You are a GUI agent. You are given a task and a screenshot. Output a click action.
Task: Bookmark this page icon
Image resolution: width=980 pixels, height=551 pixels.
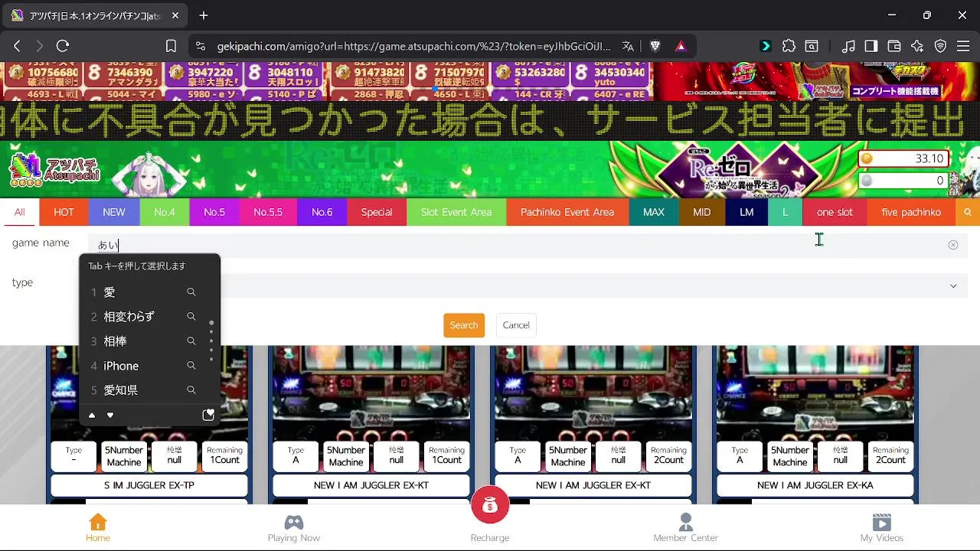171,46
